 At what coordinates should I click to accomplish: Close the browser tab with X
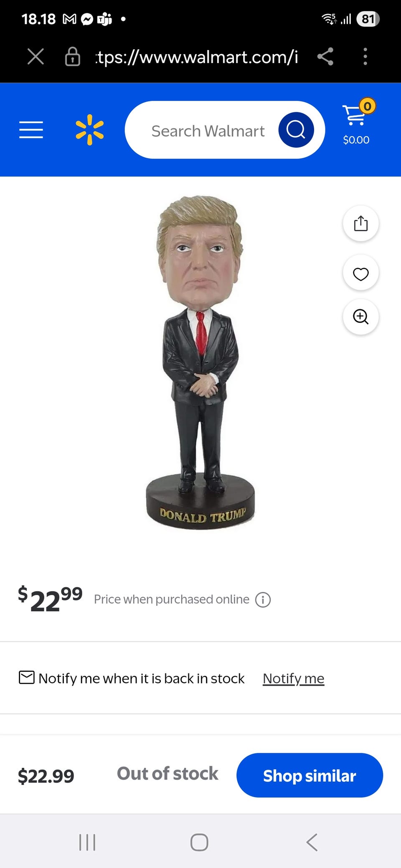tap(36, 56)
